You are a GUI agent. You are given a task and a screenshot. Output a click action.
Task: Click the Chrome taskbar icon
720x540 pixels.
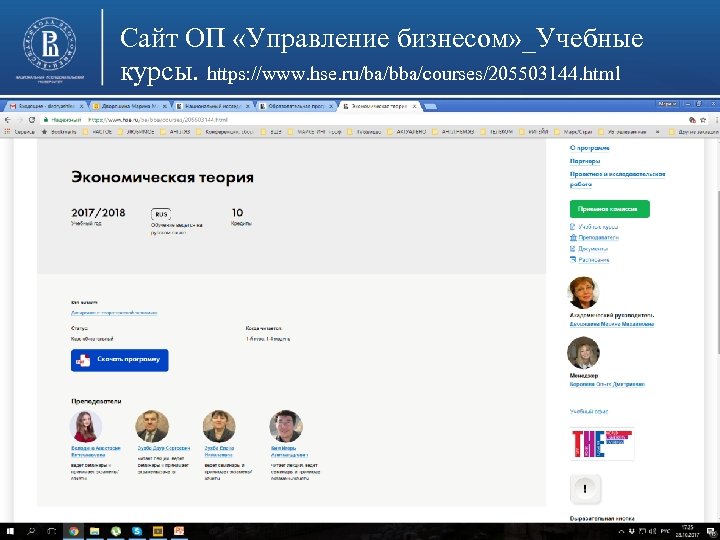tap(73, 532)
